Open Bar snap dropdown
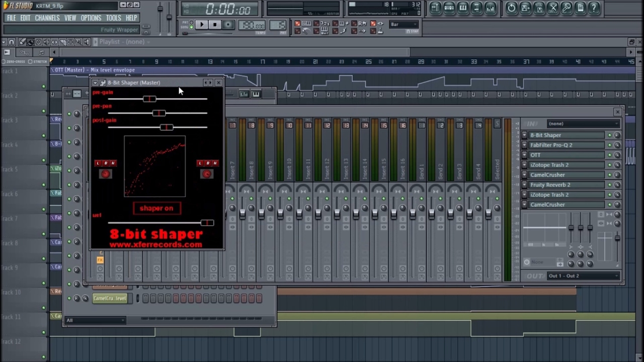Viewport: 644px width, 362px height. tap(404, 24)
